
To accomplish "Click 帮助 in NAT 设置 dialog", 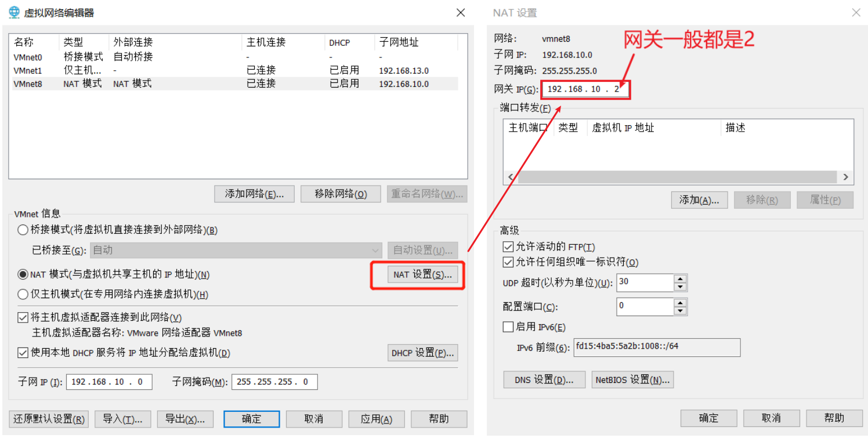I will click(x=834, y=418).
